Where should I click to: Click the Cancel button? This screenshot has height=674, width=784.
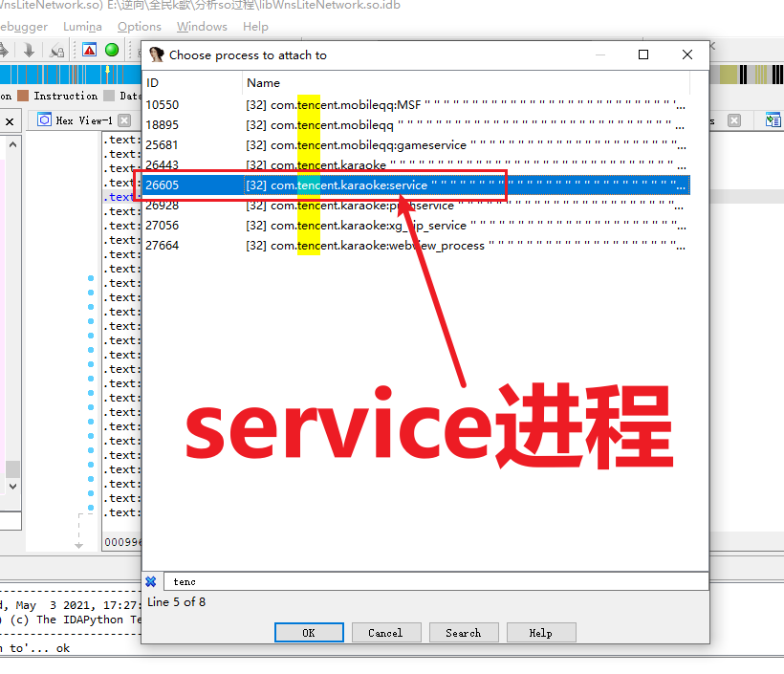click(386, 633)
